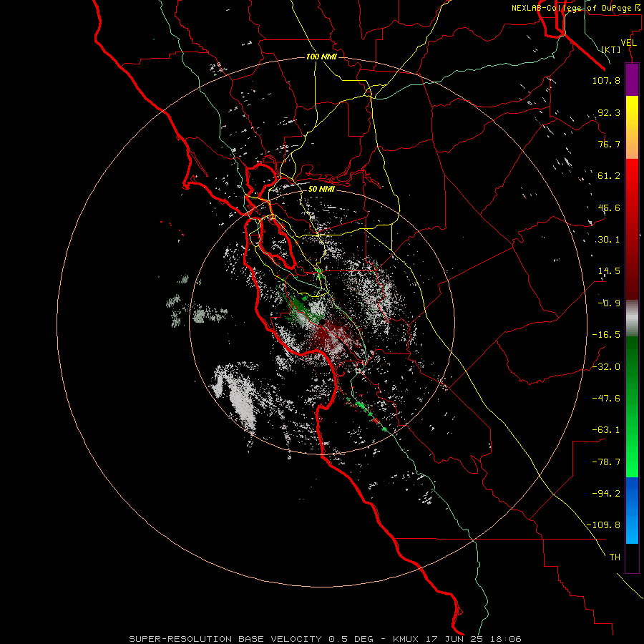This screenshot has width=644, height=644.
Task: Click the -63.1 velocity scale value
Action: [x=606, y=430]
